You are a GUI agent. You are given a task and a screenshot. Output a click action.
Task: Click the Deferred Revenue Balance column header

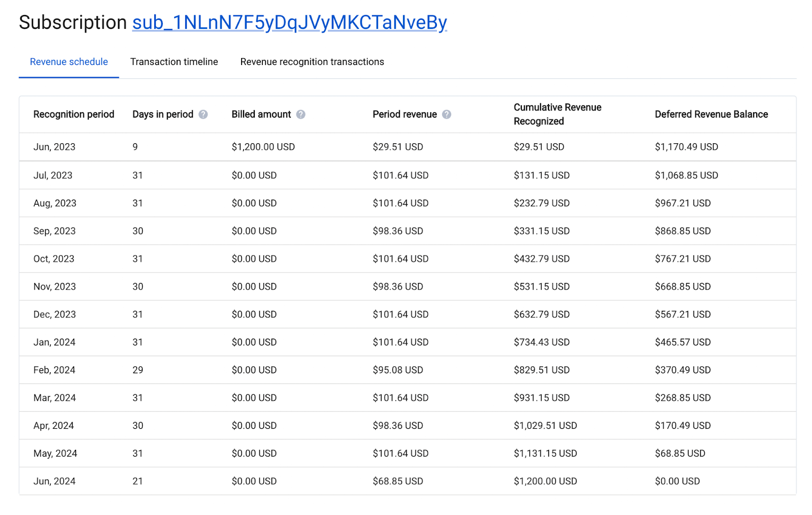point(711,114)
